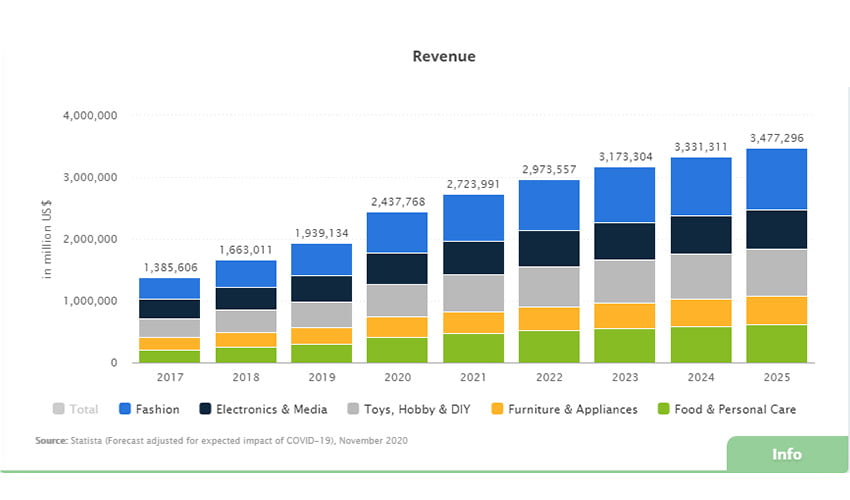Toggle Furniture & Appliances legend entry
Image resolution: width=850 pixels, height=500 pixels.
pos(564,409)
